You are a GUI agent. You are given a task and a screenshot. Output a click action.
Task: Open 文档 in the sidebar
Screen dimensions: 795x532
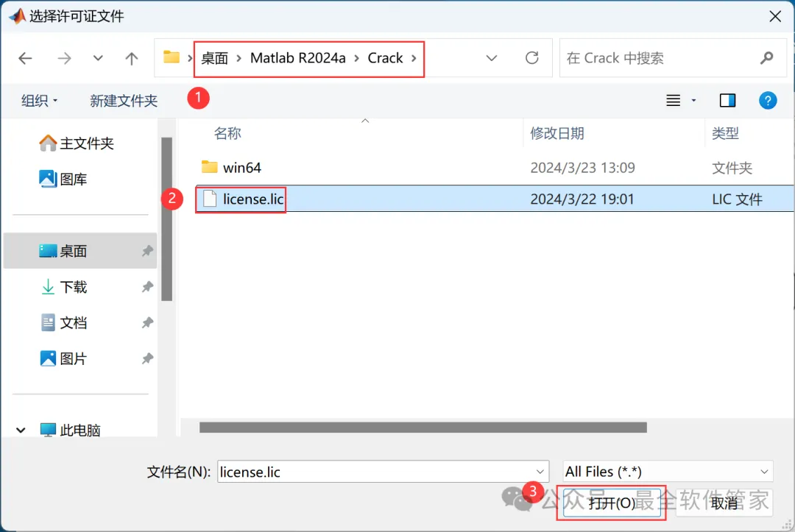point(64,323)
